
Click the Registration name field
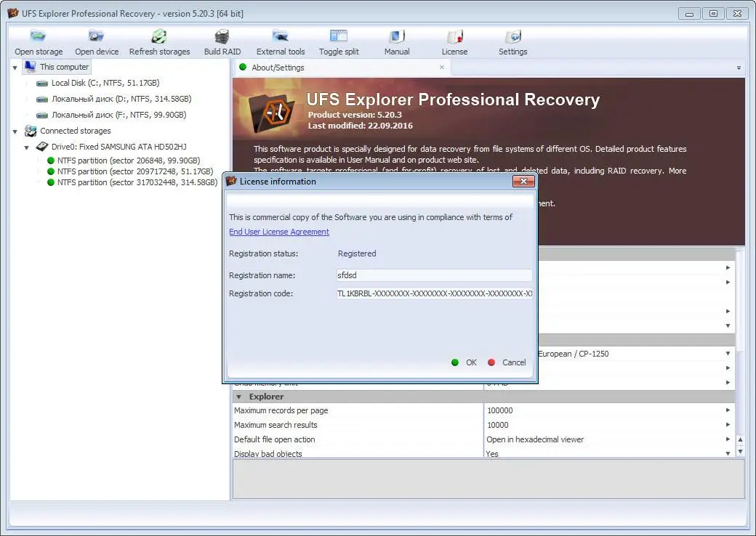[434, 275]
